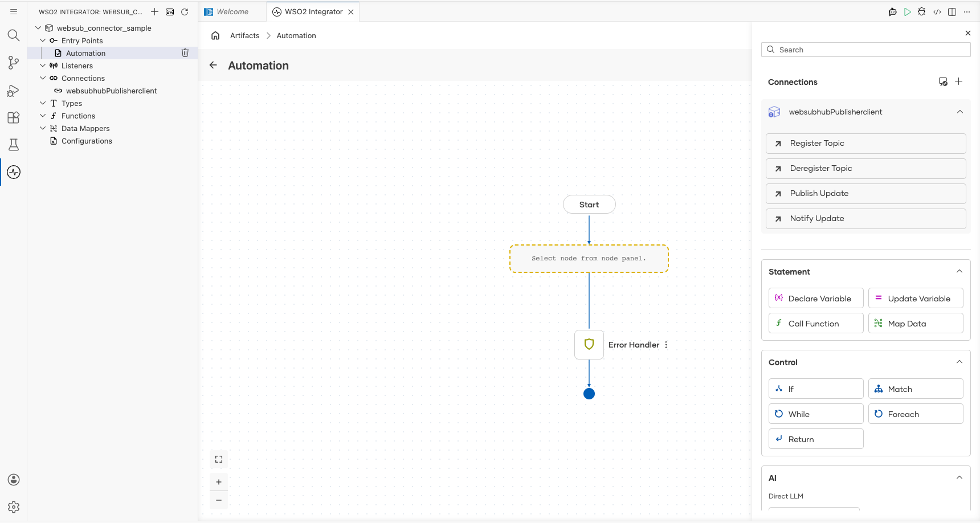
Task: Collapse the Entry Points tree node
Action: click(43, 40)
